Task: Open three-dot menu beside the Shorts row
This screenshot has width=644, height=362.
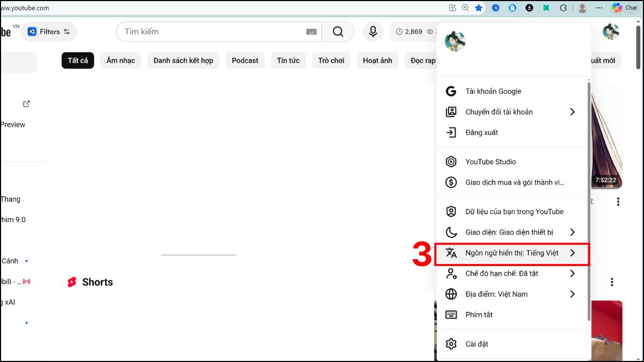Action: tap(612, 282)
